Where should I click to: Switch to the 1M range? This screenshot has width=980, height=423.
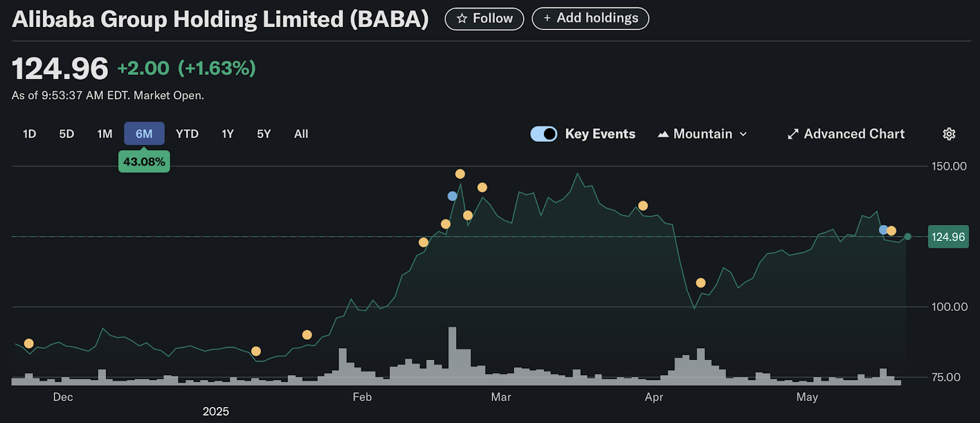click(x=105, y=134)
